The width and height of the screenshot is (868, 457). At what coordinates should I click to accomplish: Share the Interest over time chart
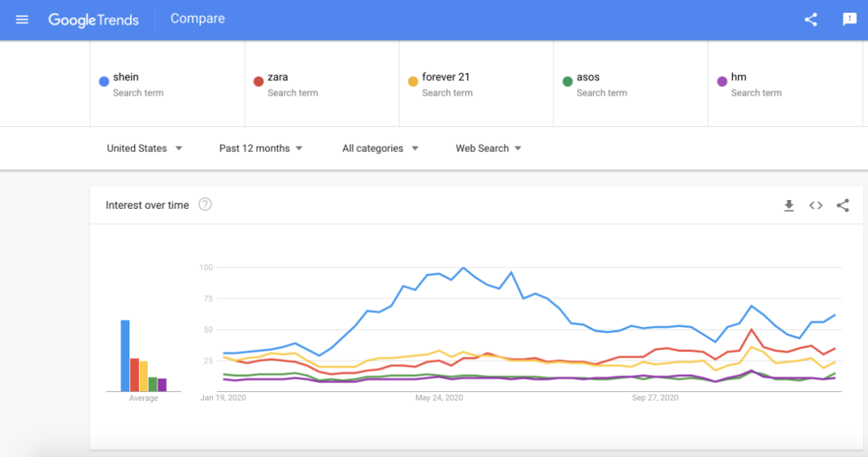click(842, 206)
